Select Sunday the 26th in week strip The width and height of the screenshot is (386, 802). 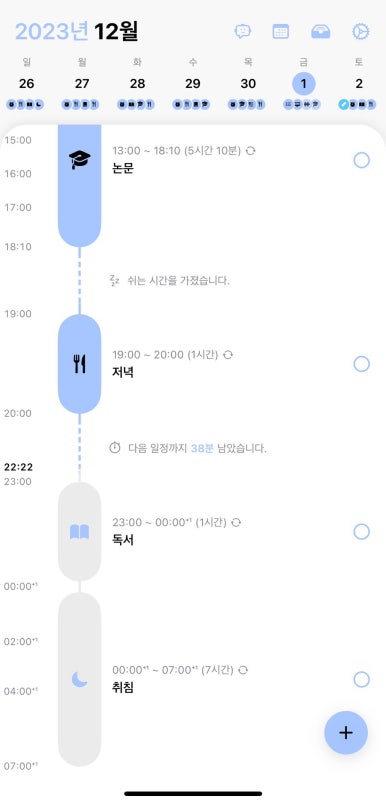(26, 84)
